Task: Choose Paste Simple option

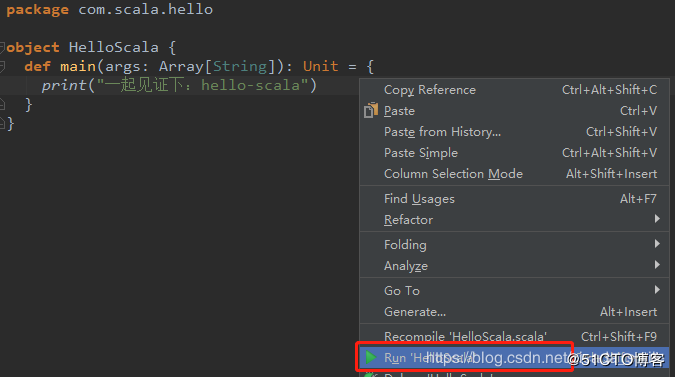Action: click(514, 153)
